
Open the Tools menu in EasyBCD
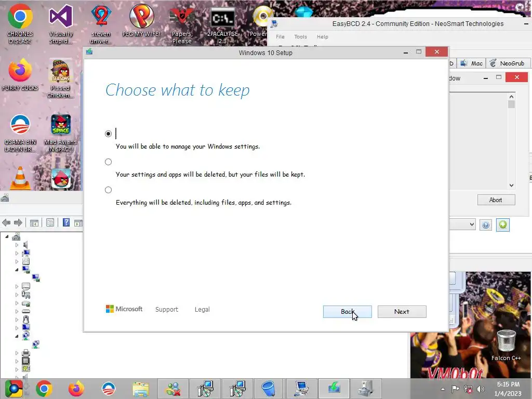(x=301, y=37)
